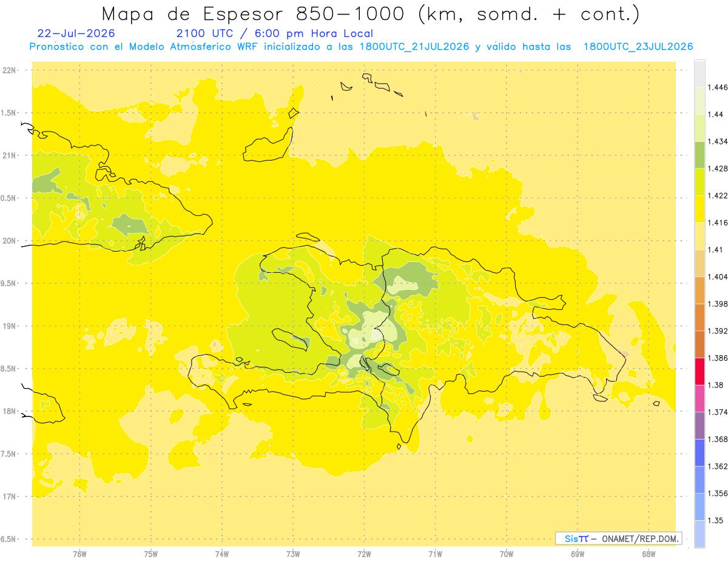Click the longitude label 74W
This screenshot has height=562, width=728.
(x=222, y=554)
